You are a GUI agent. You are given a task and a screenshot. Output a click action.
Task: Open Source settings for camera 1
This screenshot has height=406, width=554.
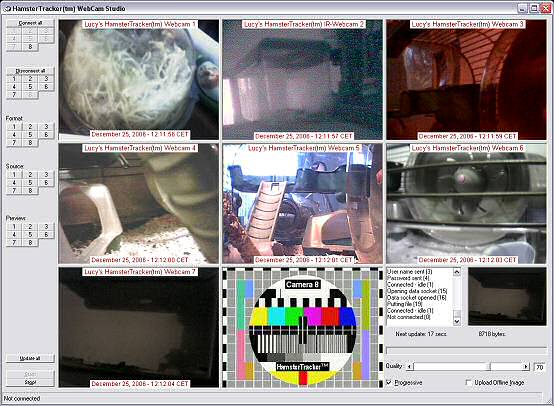coord(14,175)
